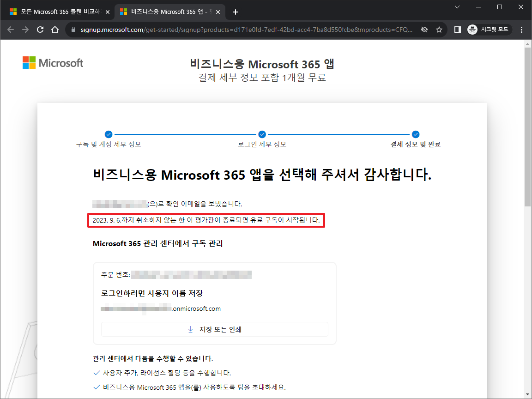Reload the current page
This screenshot has height=399, width=532.
(x=40, y=30)
